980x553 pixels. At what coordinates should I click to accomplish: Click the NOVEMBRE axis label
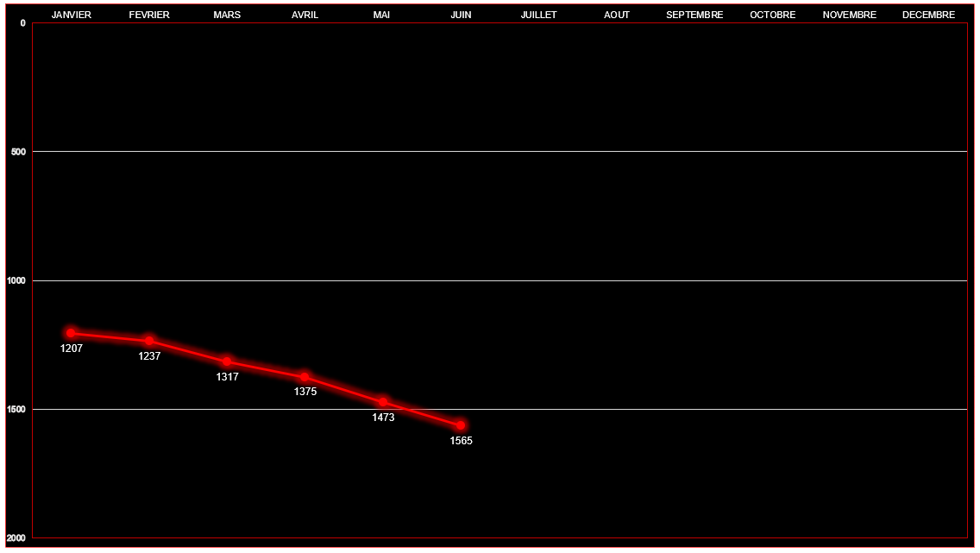click(850, 15)
